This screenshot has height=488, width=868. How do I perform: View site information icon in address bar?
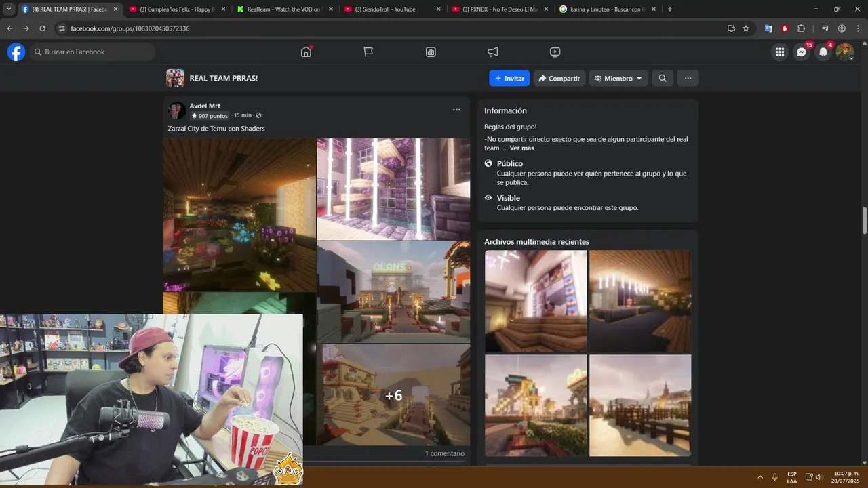click(x=62, y=28)
